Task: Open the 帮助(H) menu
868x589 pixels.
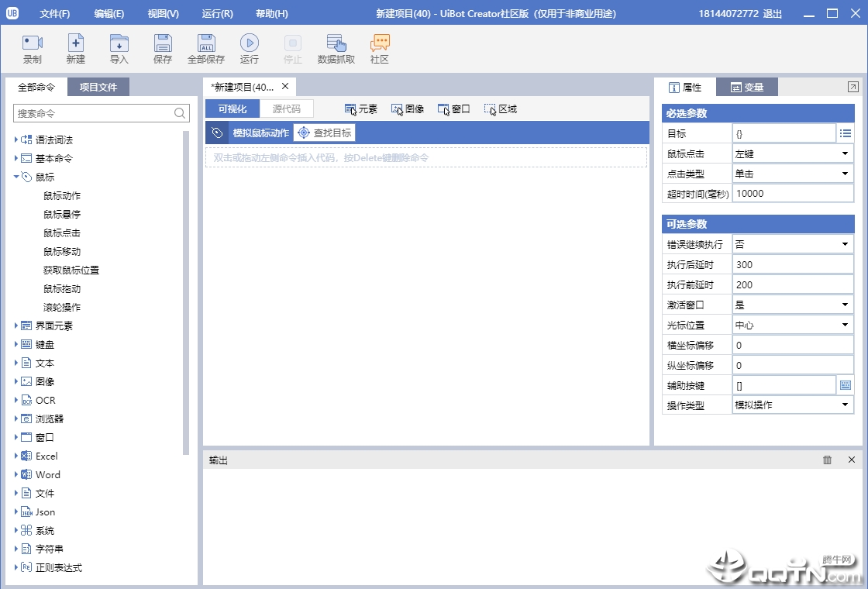Action: coord(272,13)
